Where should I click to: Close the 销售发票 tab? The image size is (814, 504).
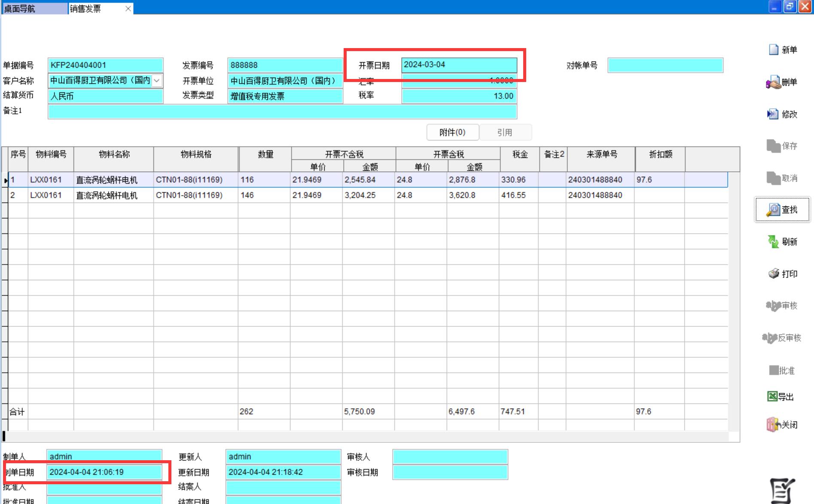click(128, 9)
